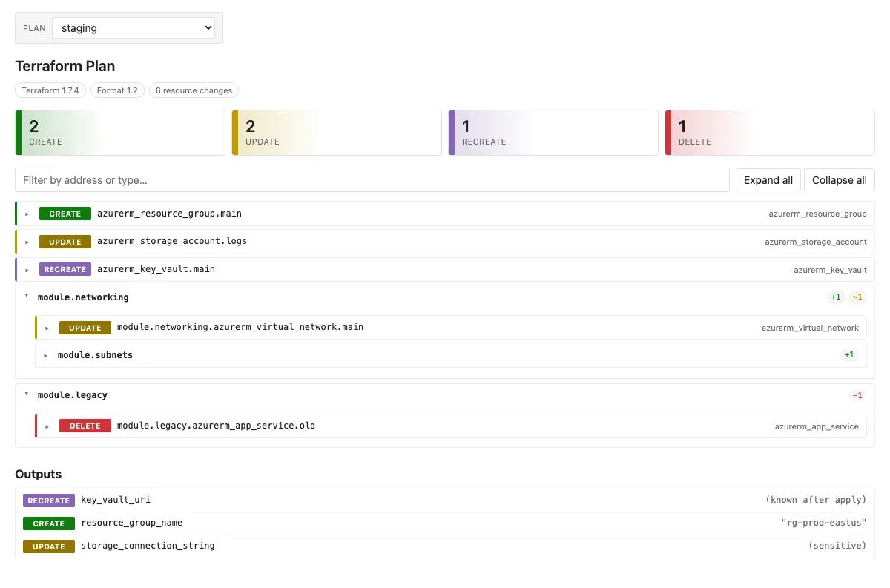
Task: Expand the azurerm_virtual_network.main row arrow
Action: pos(47,328)
